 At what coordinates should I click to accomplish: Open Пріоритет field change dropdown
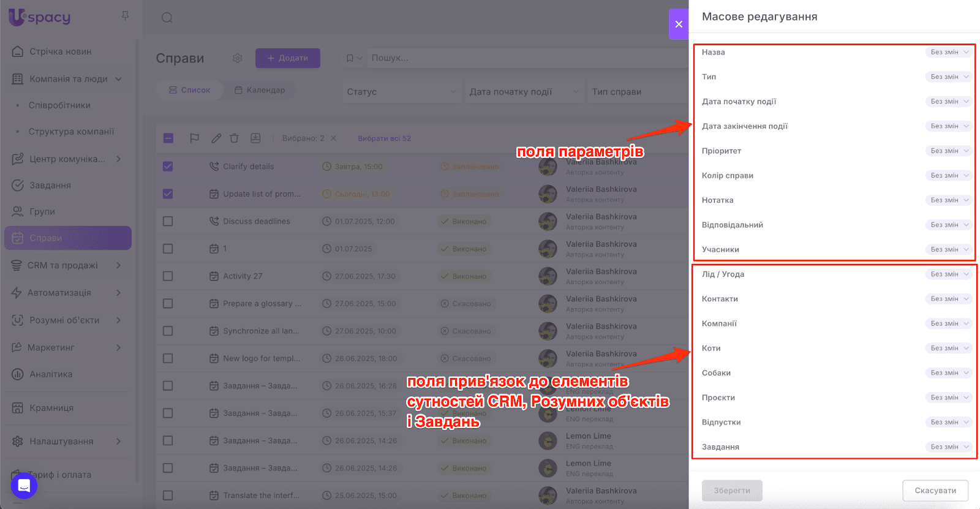[949, 151]
